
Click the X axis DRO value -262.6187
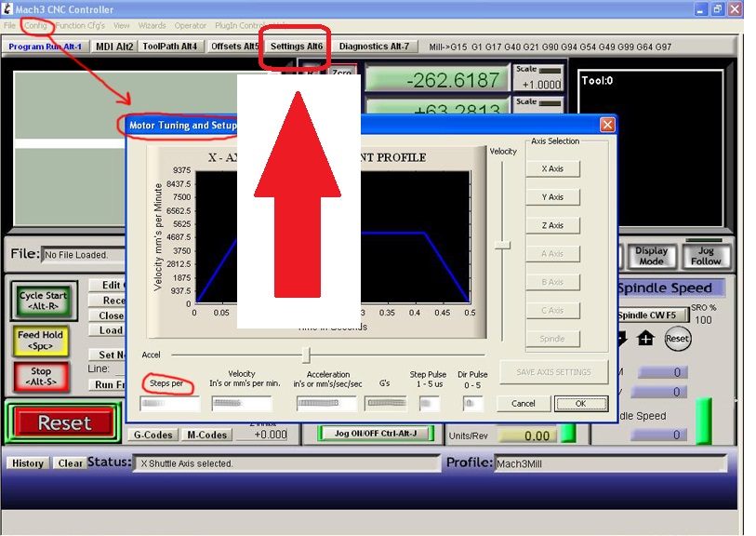[438, 80]
